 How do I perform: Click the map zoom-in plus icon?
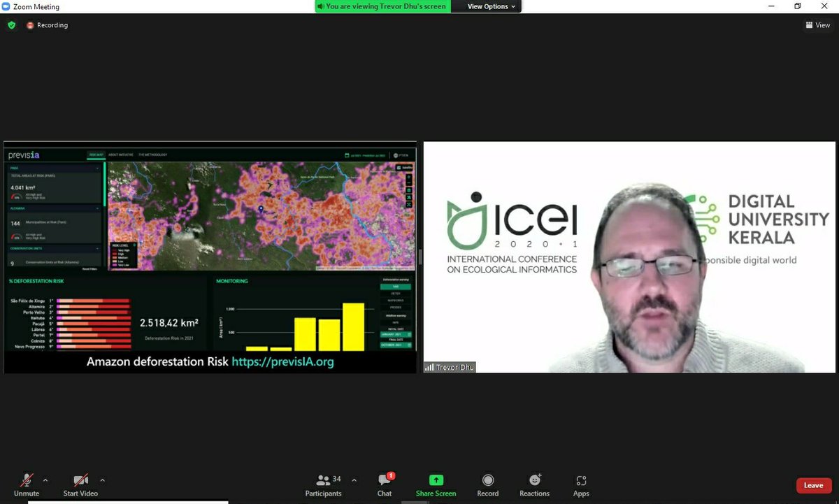408,177
